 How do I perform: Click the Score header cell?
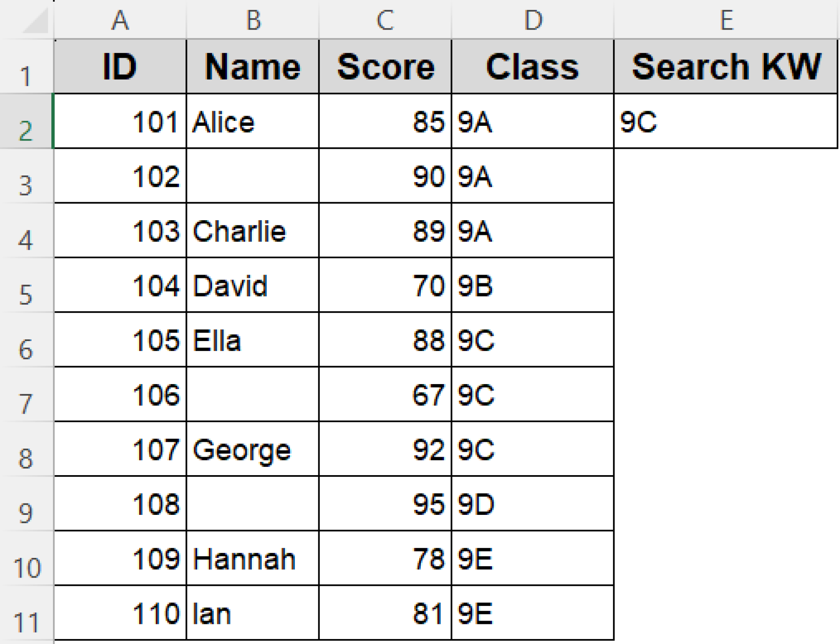[x=385, y=67]
